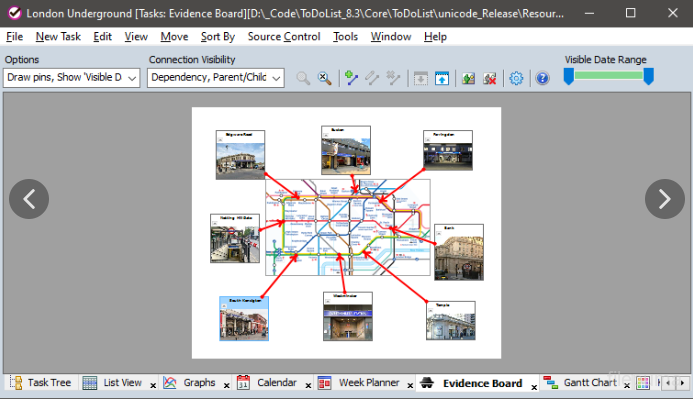This screenshot has height=401, width=693.
Task: Select the Edgware Road station card
Action: [x=240, y=155]
